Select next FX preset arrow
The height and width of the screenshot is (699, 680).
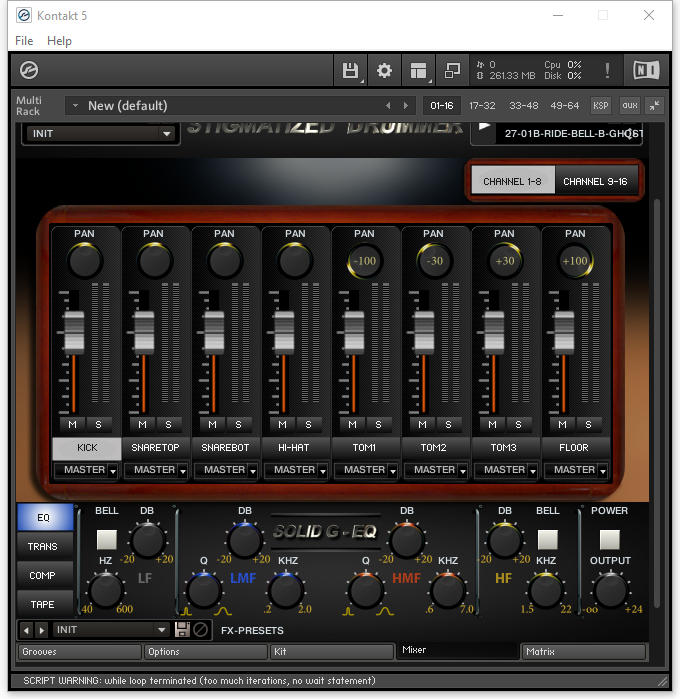pyautogui.click(x=41, y=630)
